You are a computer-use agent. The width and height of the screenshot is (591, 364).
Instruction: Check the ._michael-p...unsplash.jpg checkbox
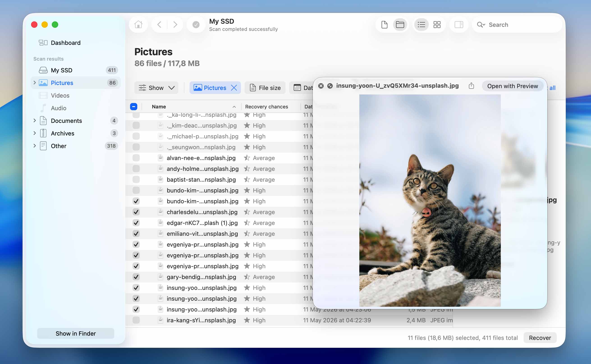(136, 136)
